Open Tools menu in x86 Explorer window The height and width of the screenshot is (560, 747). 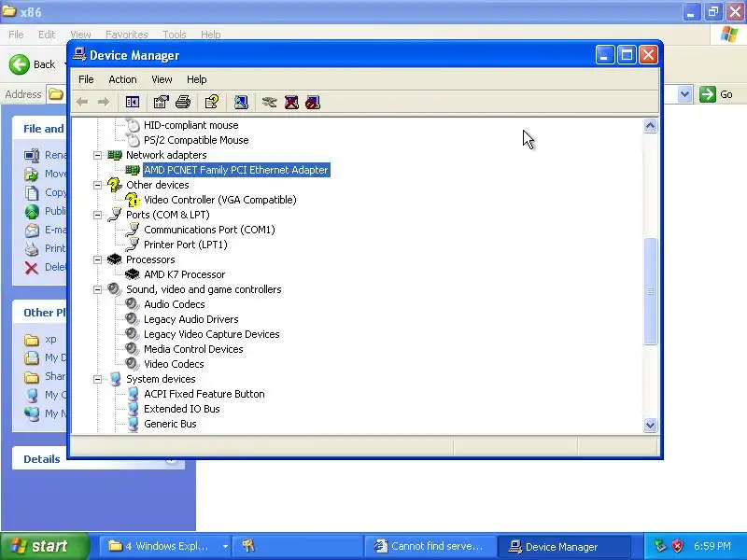(175, 35)
